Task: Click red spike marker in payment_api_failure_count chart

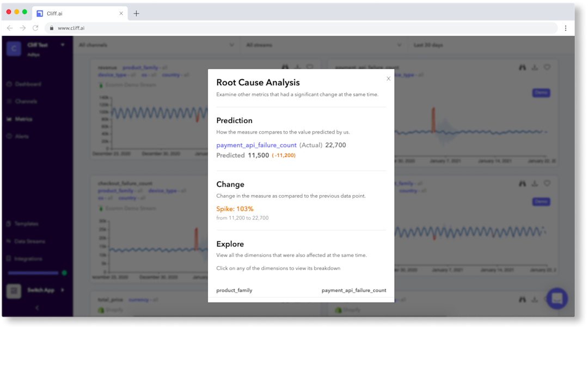Action: tap(433, 120)
